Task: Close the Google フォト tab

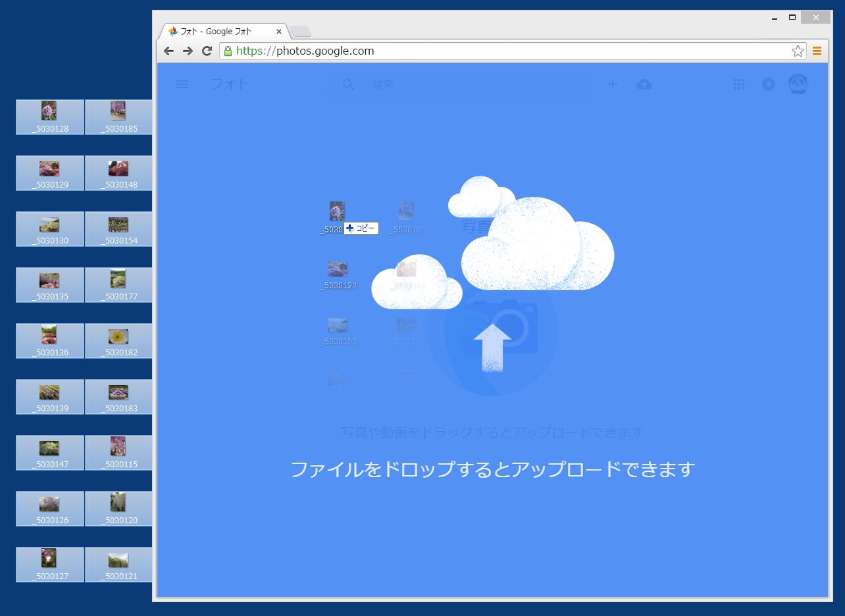Action: click(x=279, y=32)
